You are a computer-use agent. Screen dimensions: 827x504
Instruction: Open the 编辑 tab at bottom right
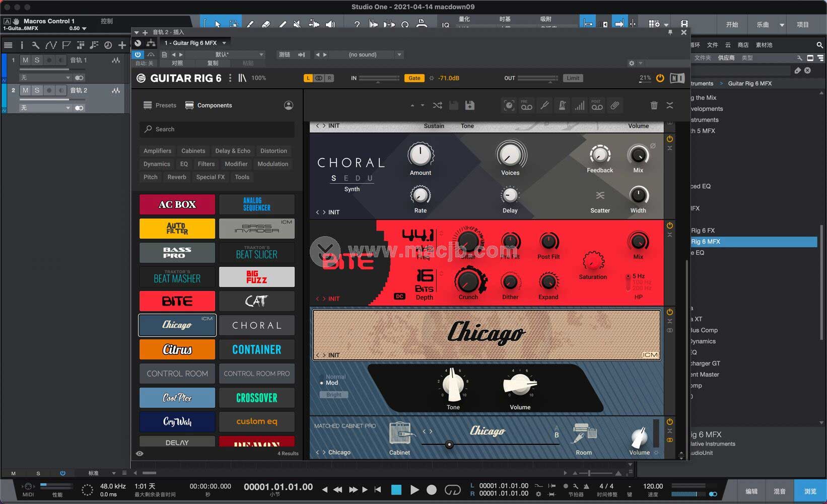click(751, 491)
